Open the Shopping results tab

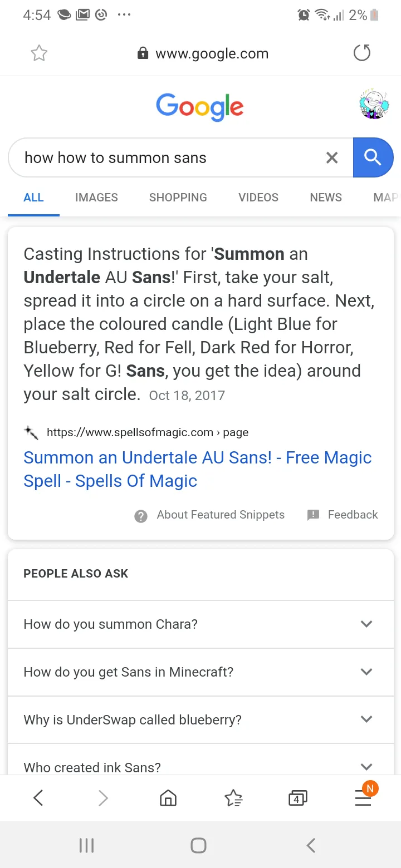(178, 198)
